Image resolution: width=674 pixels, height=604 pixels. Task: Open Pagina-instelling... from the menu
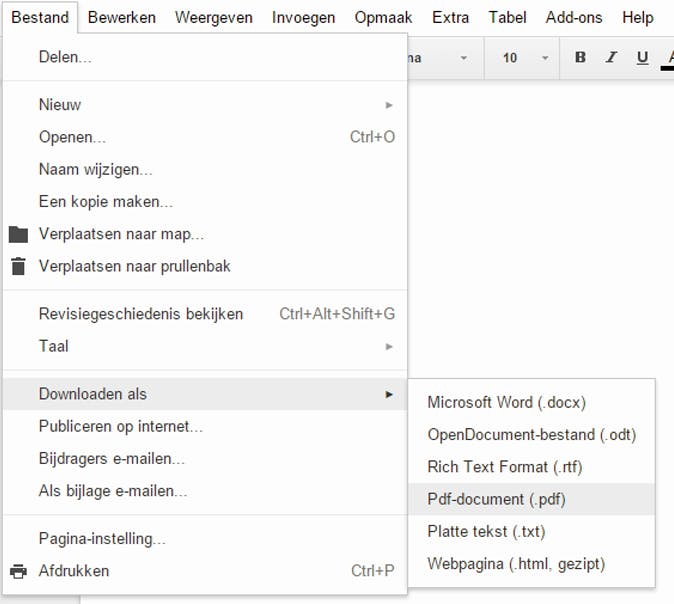click(x=102, y=539)
